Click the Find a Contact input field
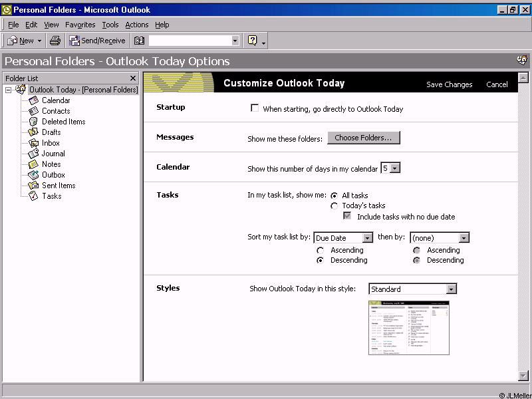Screen dimensions: 532x399 [x=190, y=41]
